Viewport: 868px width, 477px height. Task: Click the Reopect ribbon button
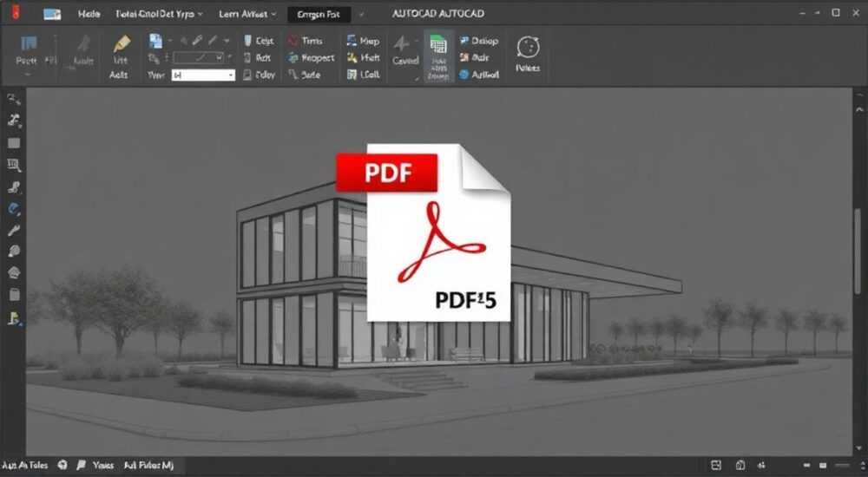tap(311, 57)
